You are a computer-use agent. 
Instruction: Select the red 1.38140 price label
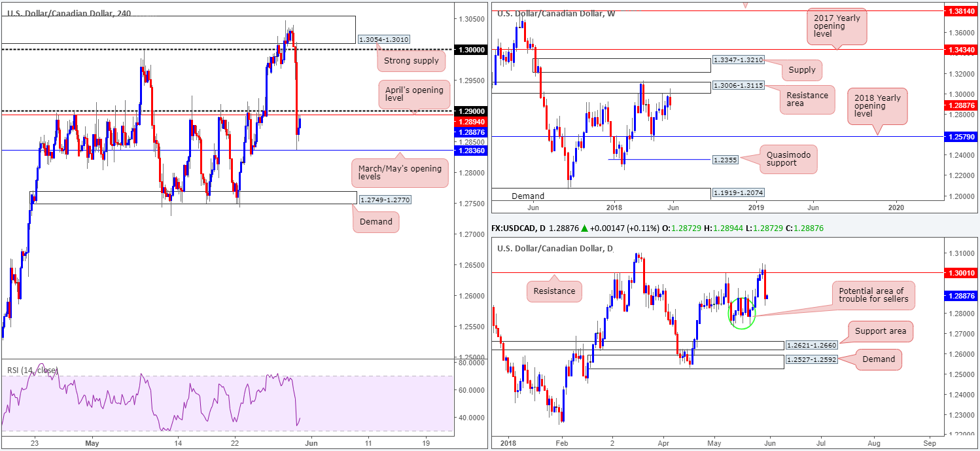pos(960,12)
